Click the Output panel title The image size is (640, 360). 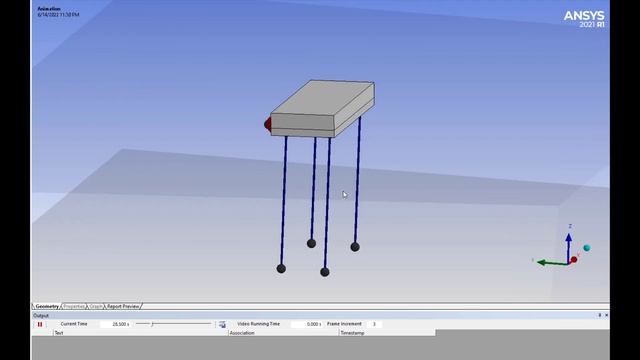pyautogui.click(x=41, y=316)
